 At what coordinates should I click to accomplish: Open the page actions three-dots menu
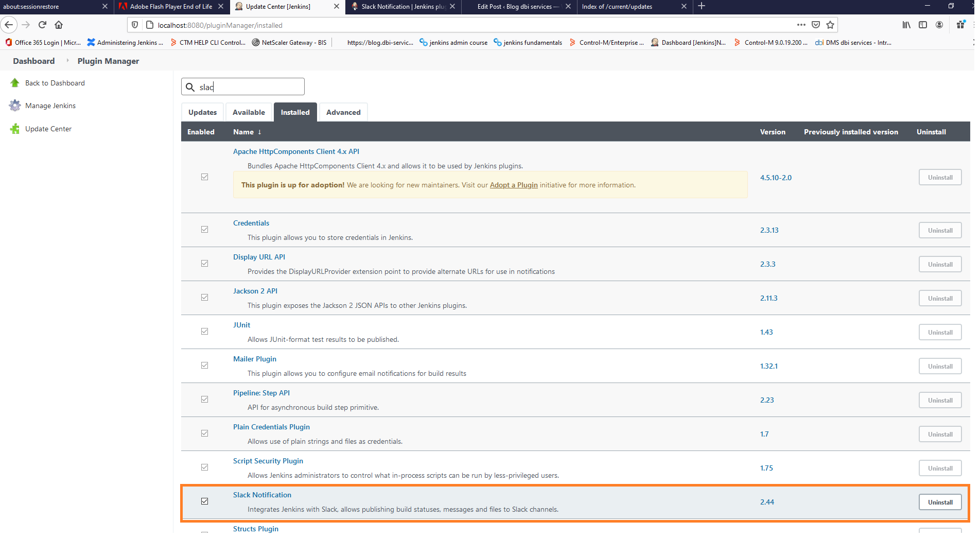(x=801, y=25)
